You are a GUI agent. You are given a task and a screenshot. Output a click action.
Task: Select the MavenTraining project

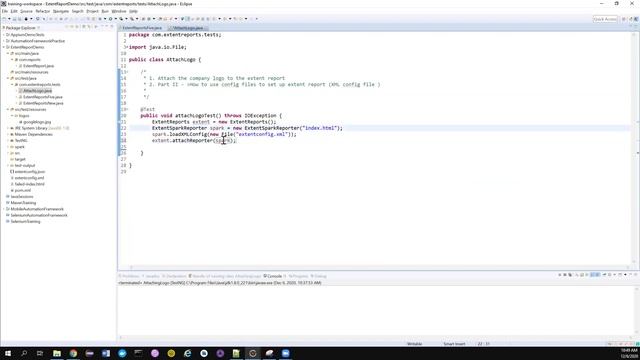(23, 203)
